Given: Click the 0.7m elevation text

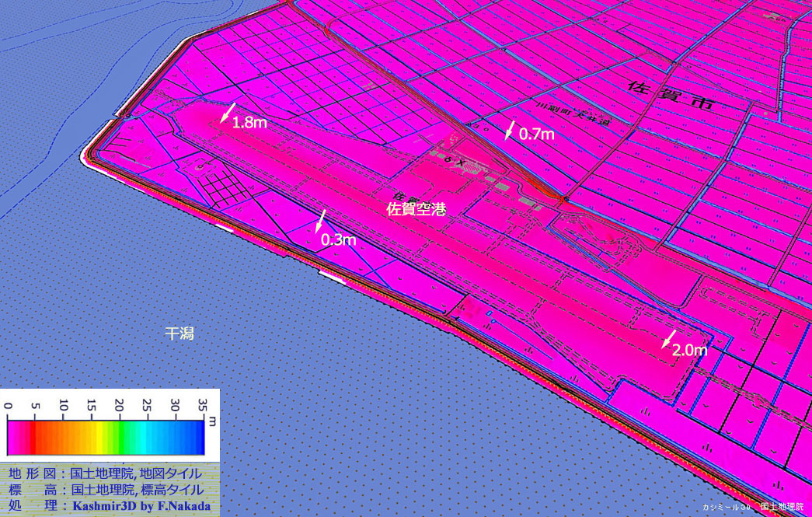Looking at the screenshot, I should 537,134.
